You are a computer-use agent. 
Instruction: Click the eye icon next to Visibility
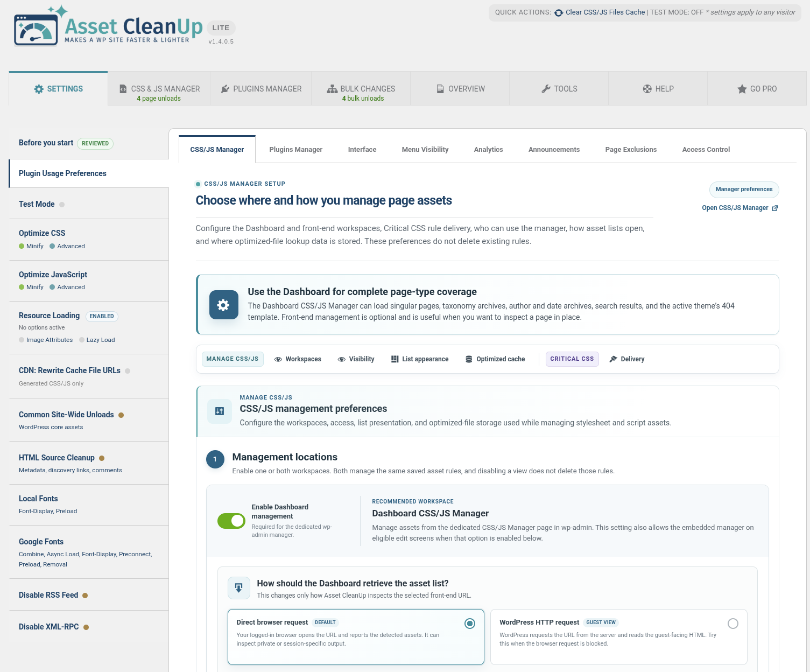[342, 359]
